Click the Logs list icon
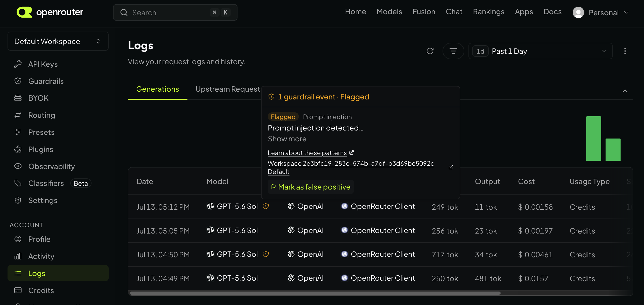 tap(18, 273)
